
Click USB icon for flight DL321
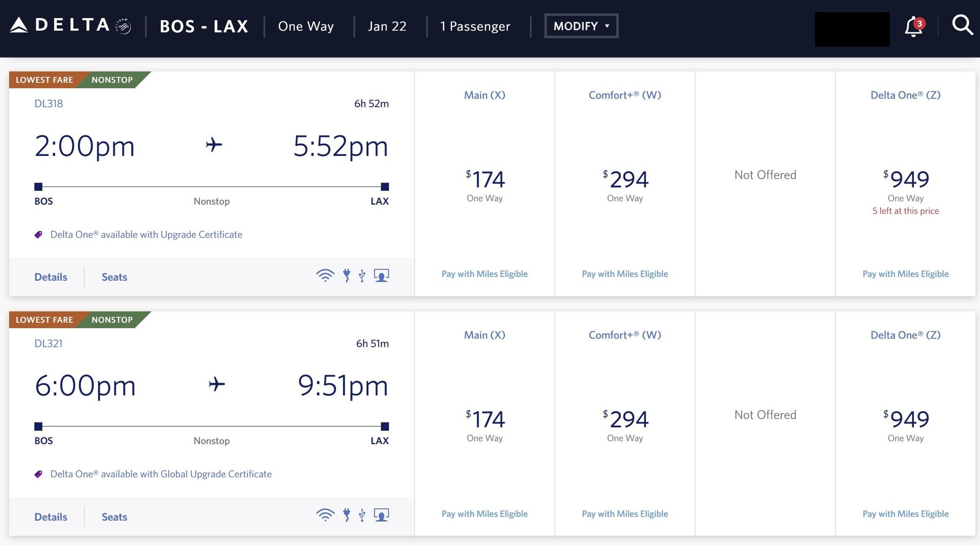[x=362, y=515]
